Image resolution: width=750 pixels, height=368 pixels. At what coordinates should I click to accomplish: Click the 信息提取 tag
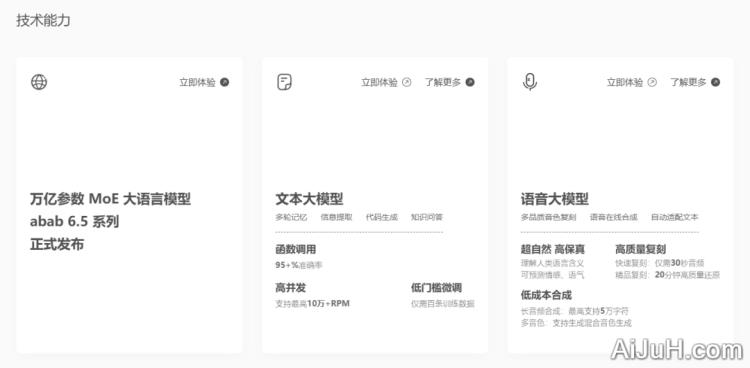(x=336, y=217)
